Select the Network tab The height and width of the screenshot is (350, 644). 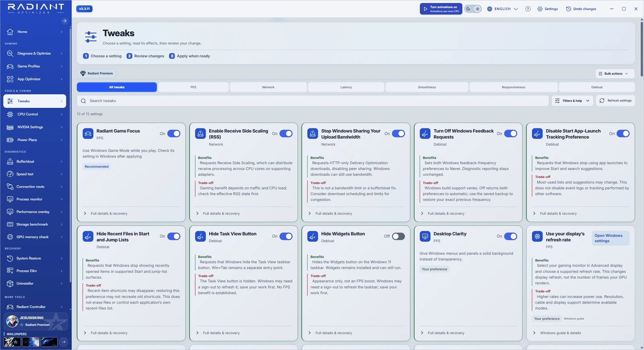[x=268, y=87]
